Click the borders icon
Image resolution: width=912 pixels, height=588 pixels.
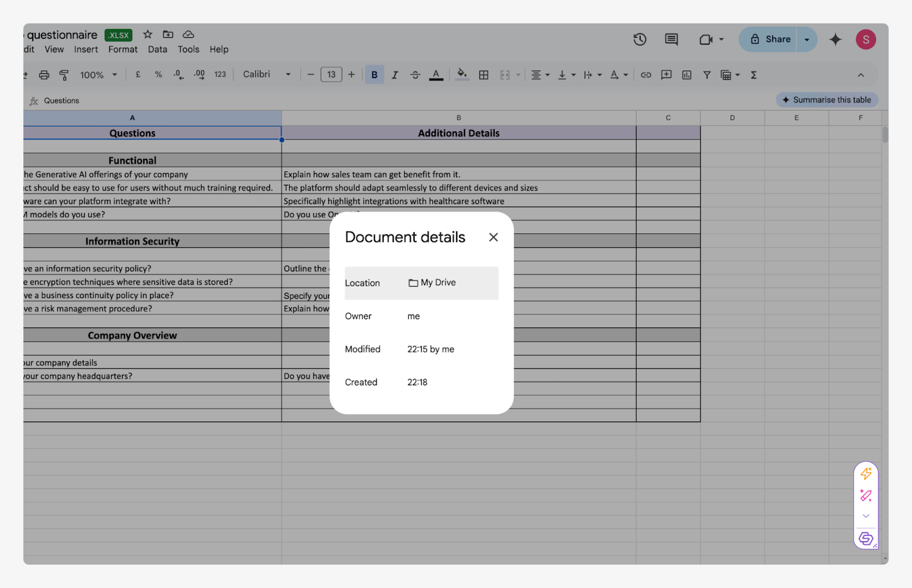pyautogui.click(x=483, y=75)
